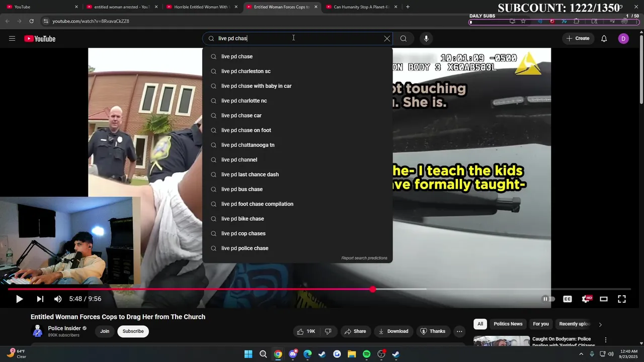Click the Create button
Image resolution: width=644 pixels, height=362 pixels.
click(578, 39)
